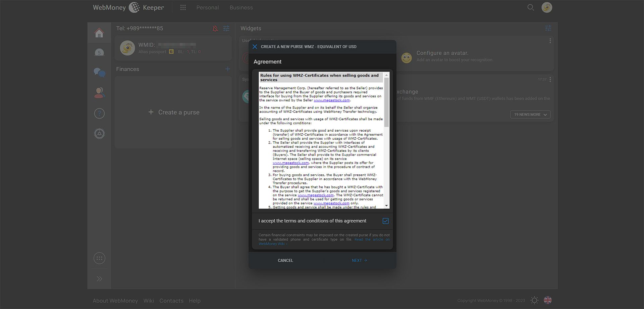
Task: Open the contacts person sidebar icon
Action: pyautogui.click(x=99, y=93)
